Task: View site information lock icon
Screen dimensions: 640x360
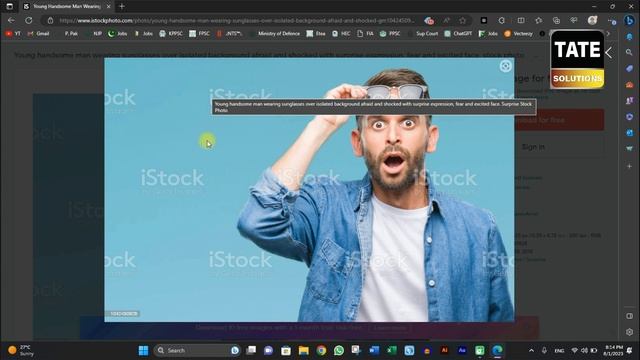Action: (50, 20)
